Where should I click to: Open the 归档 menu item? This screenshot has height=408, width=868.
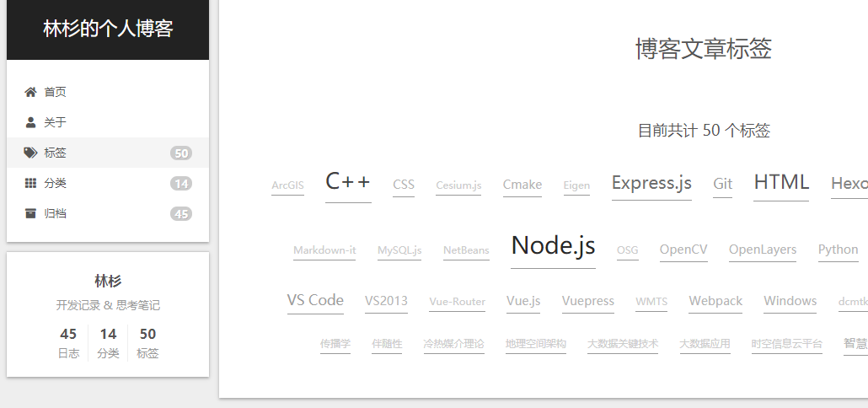click(x=108, y=213)
